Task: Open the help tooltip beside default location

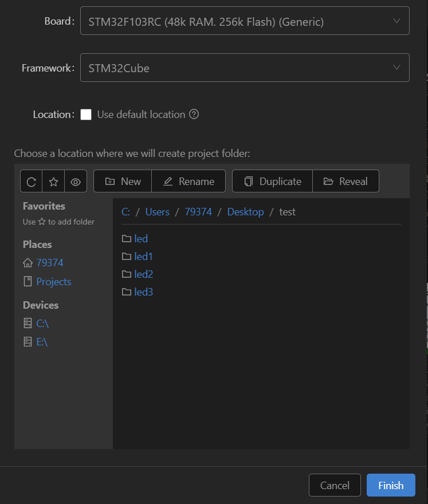Action: (194, 114)
